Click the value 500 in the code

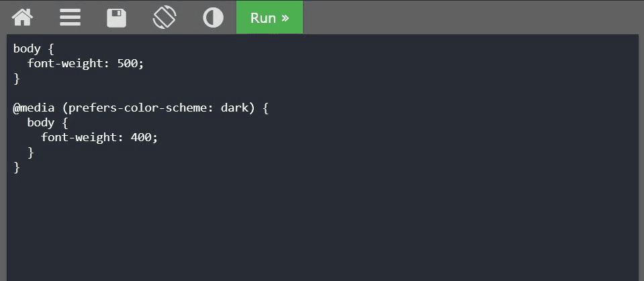(x=127, y=64)
